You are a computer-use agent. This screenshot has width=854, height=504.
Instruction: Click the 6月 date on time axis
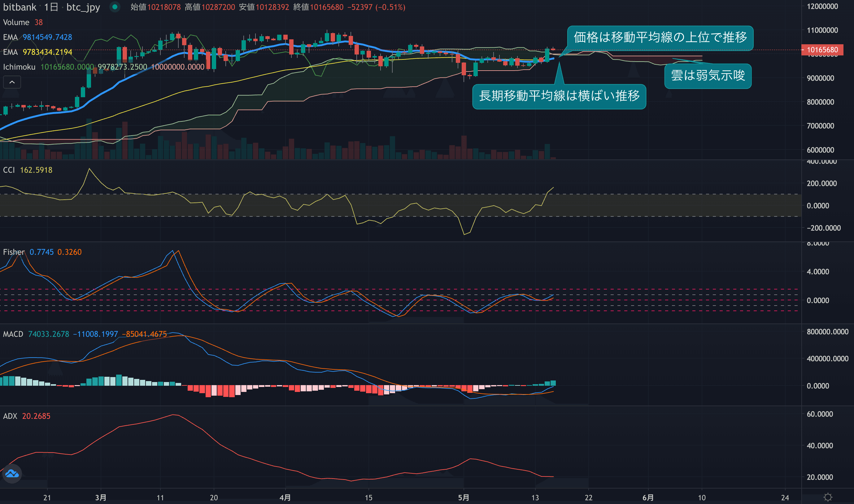(648, 497)
